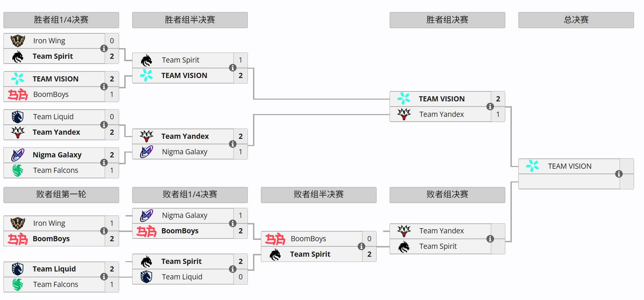Image resolution: width=644 pixels, height=300 pixels.
Task: Show info for upper final Team Vision vs Team Yandex
Action: (x=490, y=107)
